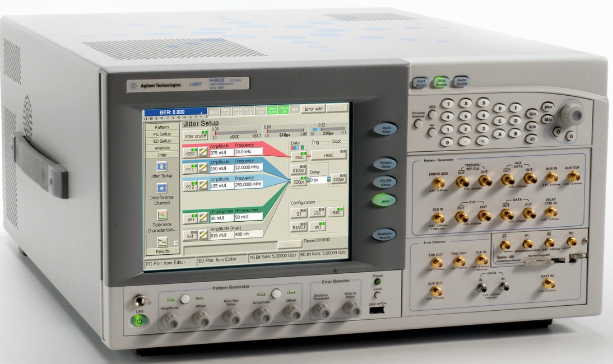Open the Pattern menu in the sidebar
The width and height of the screenshot is (613, 364).
pos(161,128)
